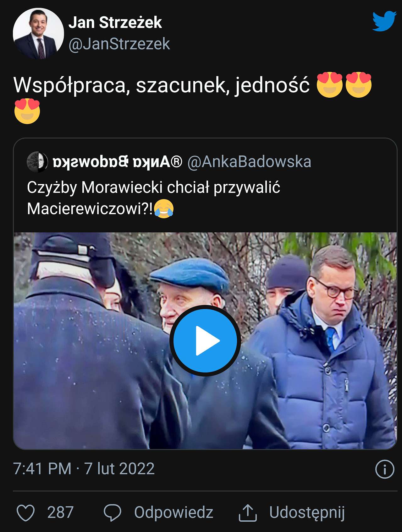
Task: Click Udostępnij to share tweet
Action: [307, 513]
